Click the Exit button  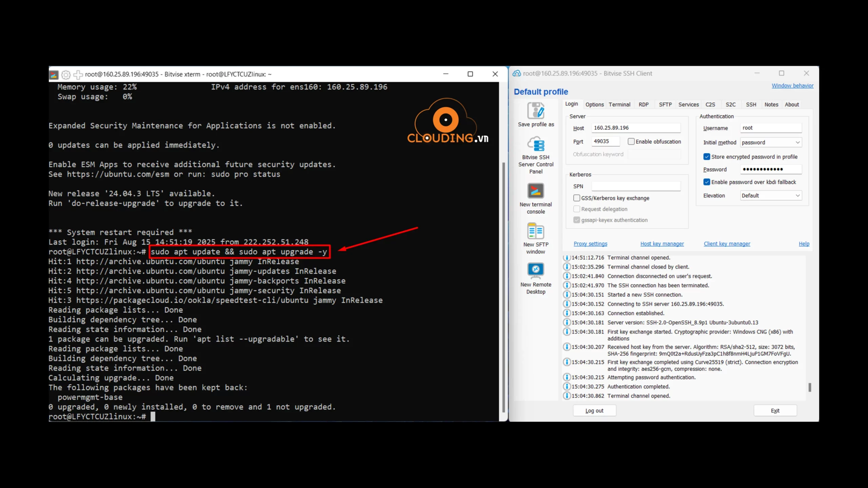pos(775,411)
